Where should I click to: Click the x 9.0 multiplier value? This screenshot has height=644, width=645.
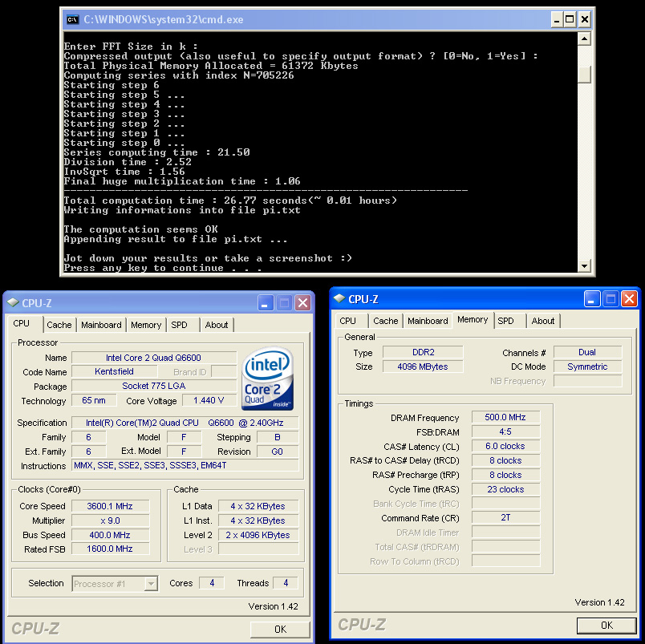click(x=110, y=520)
